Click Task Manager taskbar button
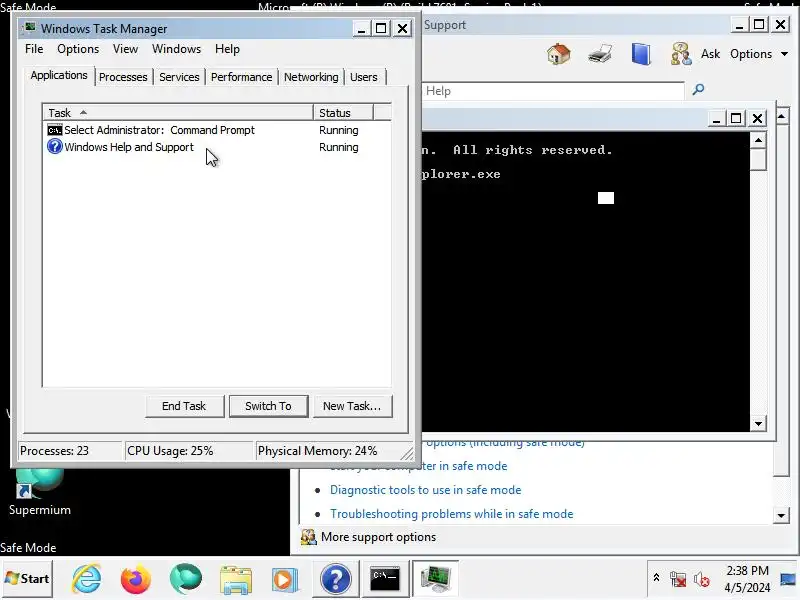800x600 pixels. [435, 579]
